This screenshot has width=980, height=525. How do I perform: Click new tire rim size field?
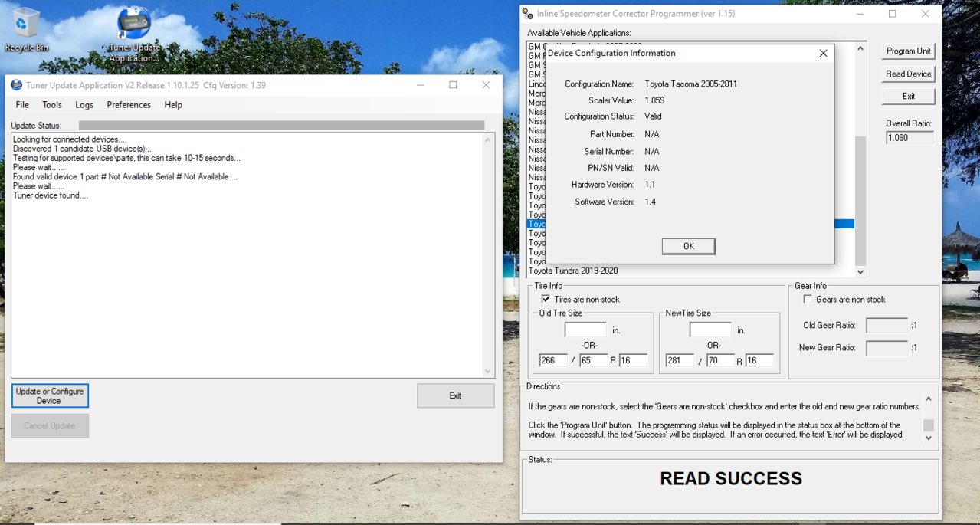(x=759, y=360)
